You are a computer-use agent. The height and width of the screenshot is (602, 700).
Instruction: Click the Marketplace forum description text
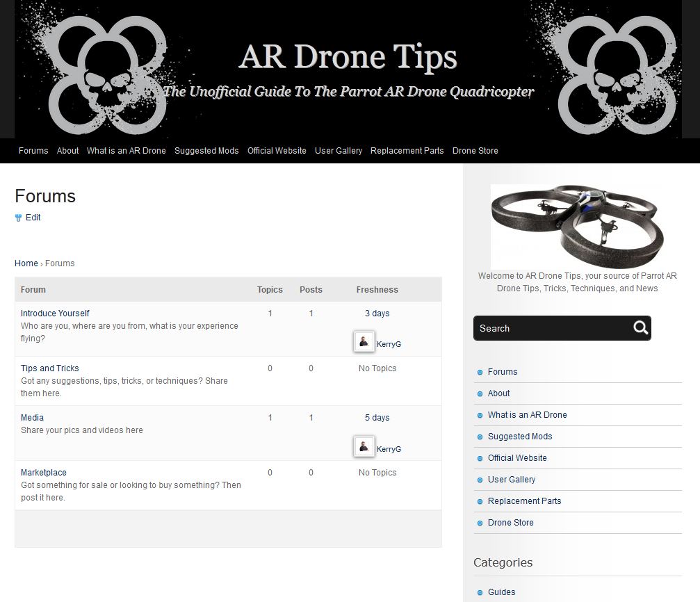click(x=131, y=491)
